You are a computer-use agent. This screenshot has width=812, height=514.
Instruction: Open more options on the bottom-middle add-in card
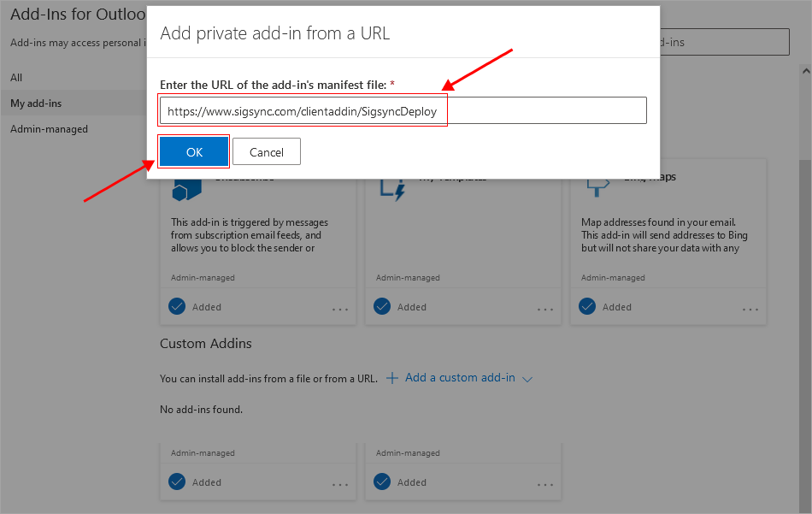click(x=545, y=484)
